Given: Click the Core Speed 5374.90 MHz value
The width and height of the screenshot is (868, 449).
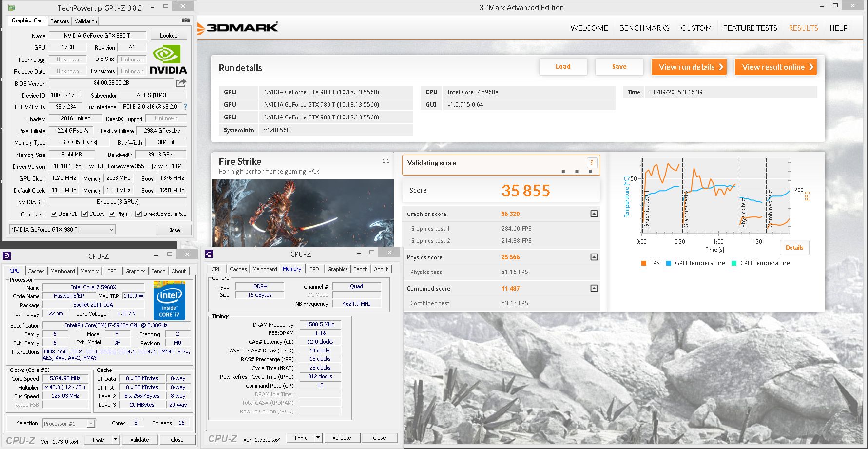Looking at the screenshot, I should (65, 378).
